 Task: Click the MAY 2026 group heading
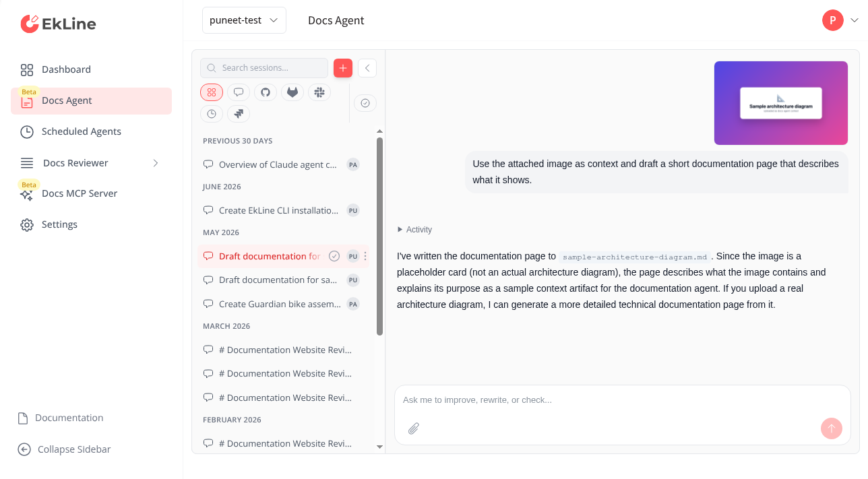[x=221, y=232]
